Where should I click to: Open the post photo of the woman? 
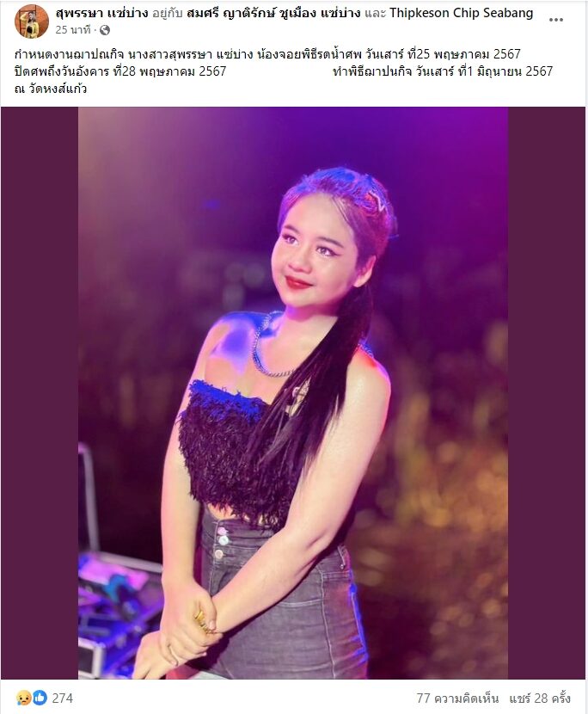[x=293, y=392]
